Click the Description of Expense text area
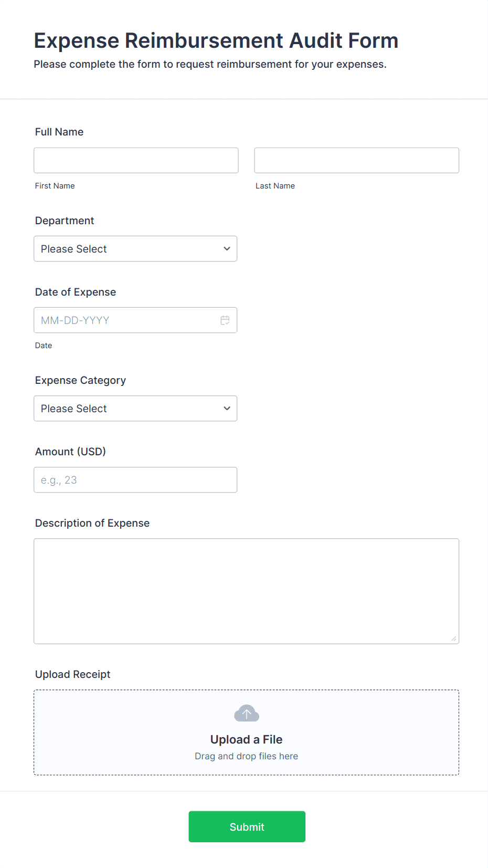 point(246,591)
